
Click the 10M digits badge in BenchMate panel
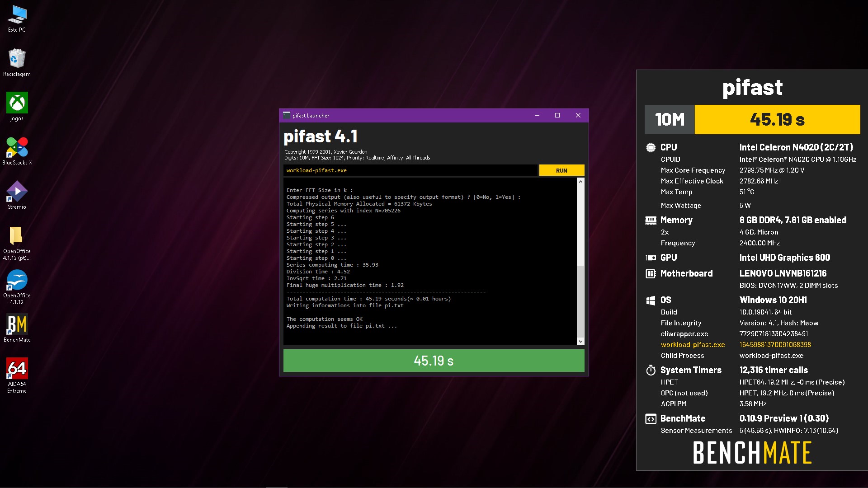[670, 120]
